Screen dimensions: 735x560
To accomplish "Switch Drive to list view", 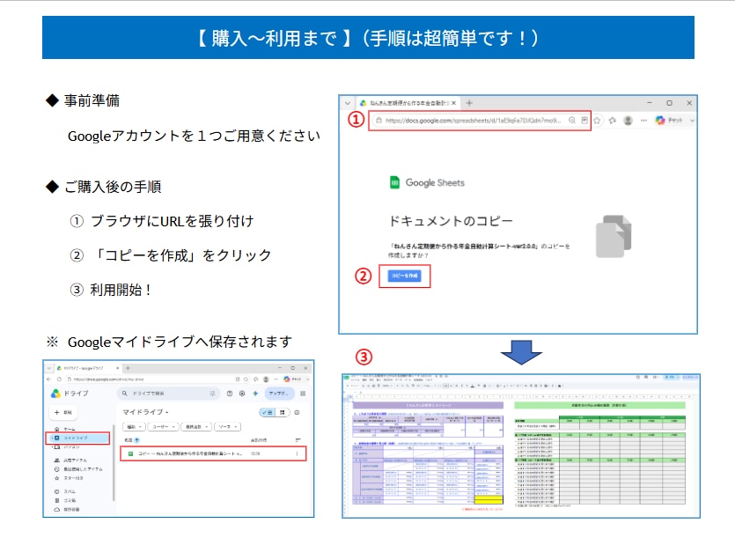I will point(268,412).
